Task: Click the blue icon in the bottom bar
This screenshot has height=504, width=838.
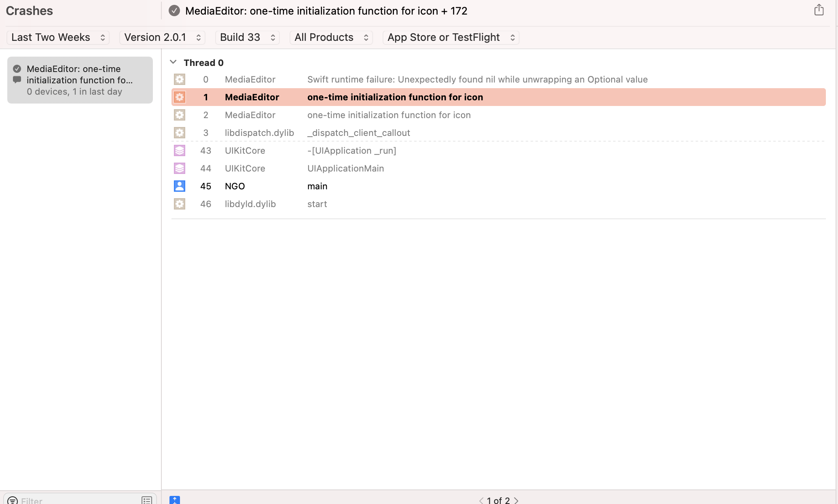Action: (175, 500)
